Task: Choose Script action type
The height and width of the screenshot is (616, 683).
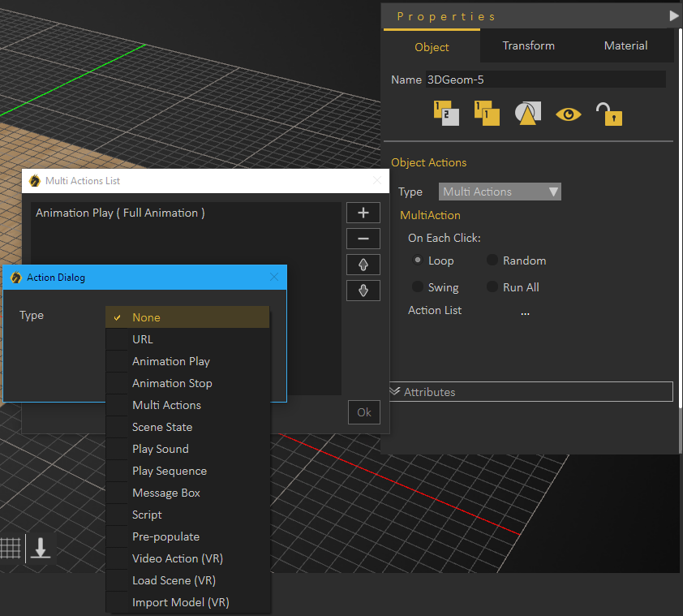Action: (187, 515)
